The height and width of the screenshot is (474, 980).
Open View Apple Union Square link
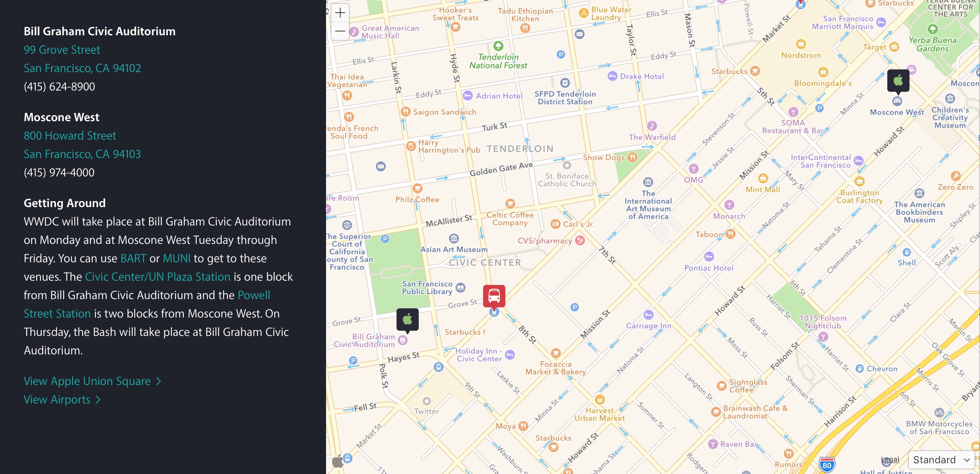(x=92, y=381)
